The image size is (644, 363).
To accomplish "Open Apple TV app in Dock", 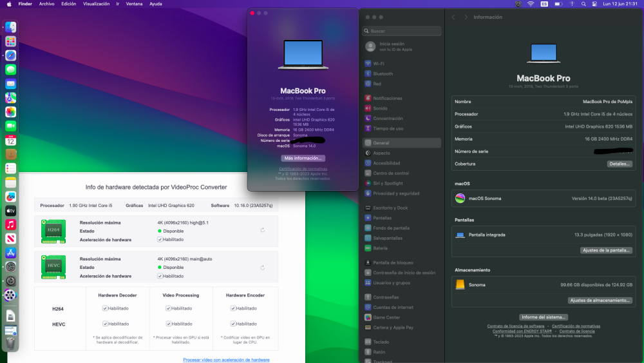I will [x=11, y=210].
